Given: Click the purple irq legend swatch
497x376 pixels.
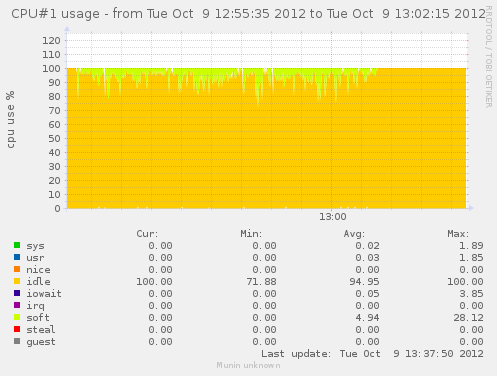Looking at the screenshot, I should coord(17,305).
